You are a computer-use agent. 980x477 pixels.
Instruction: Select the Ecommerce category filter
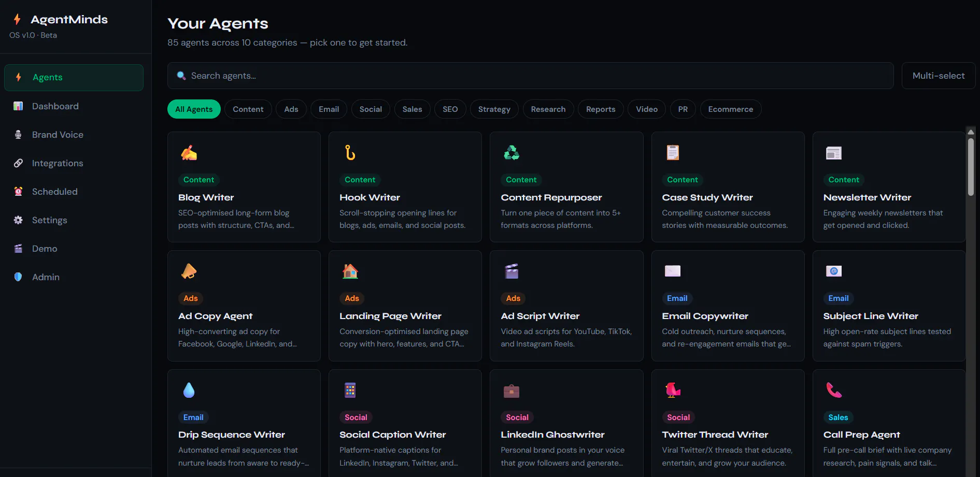click(x=730, y=109)
